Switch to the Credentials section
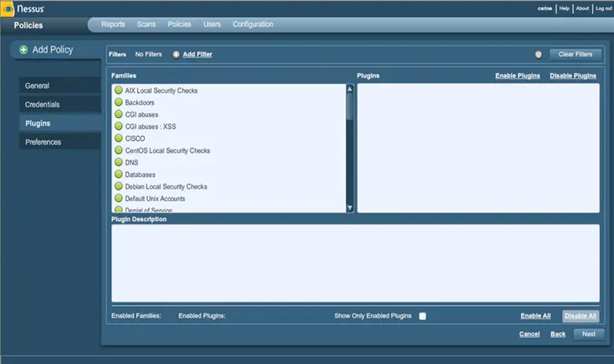Image resolution: width=614 pixels, height=364 pixels. pos(43,105)
